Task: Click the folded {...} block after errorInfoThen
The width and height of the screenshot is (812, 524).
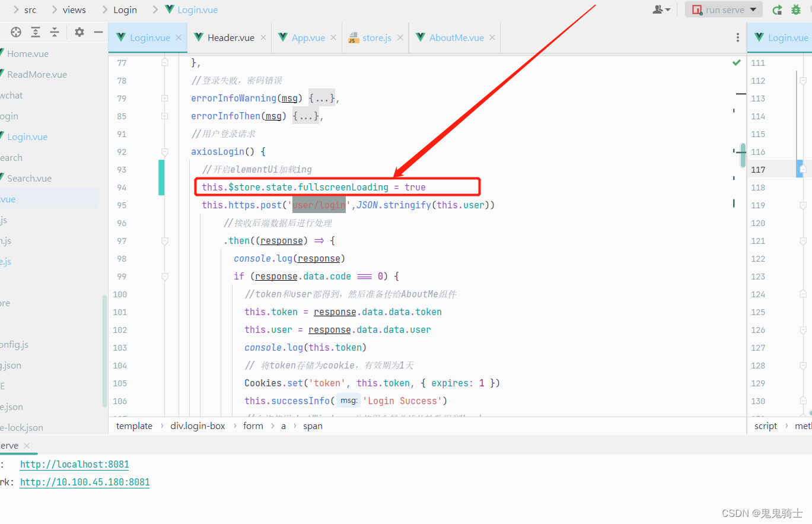Action: pyautogui.click(x=306, y=116)
